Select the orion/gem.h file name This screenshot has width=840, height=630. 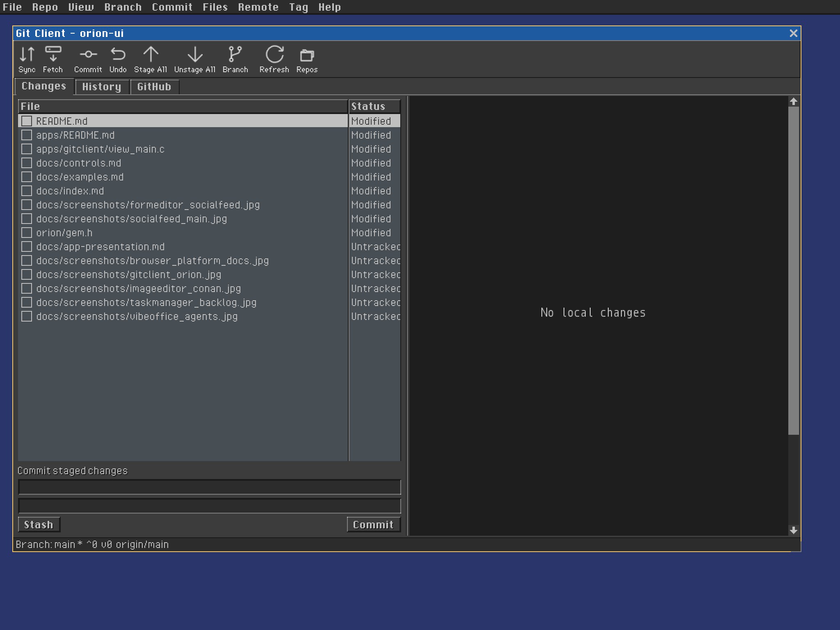pyautogui.click(x=64, y=233)
